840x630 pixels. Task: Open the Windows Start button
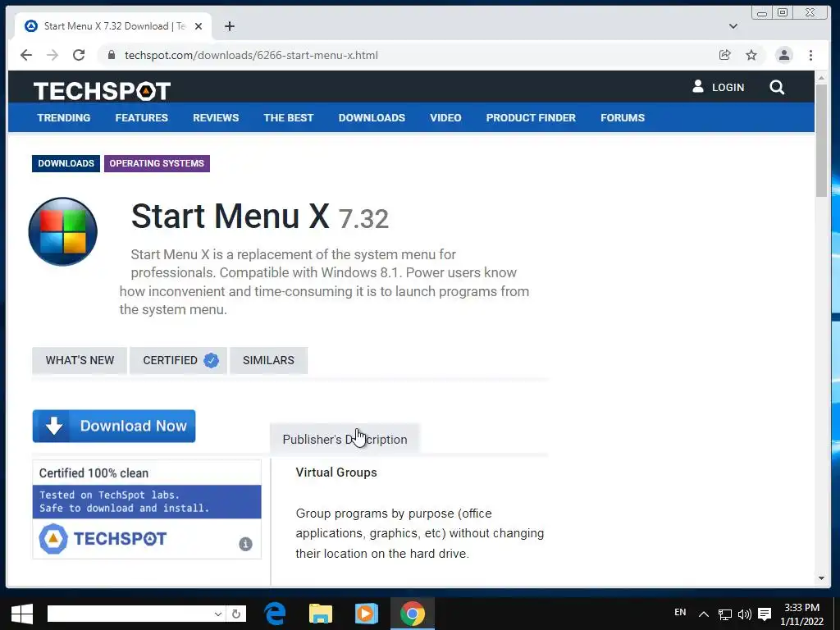22,614
